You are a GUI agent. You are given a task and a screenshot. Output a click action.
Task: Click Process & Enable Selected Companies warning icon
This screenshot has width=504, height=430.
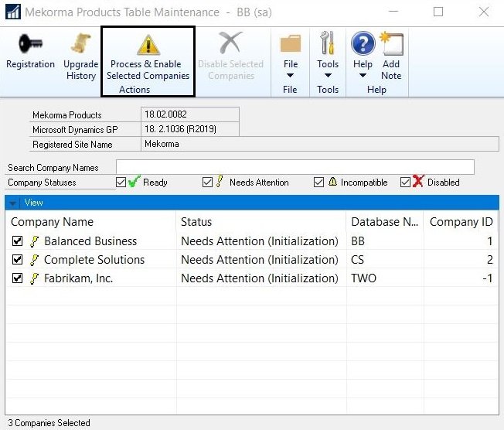148,45
